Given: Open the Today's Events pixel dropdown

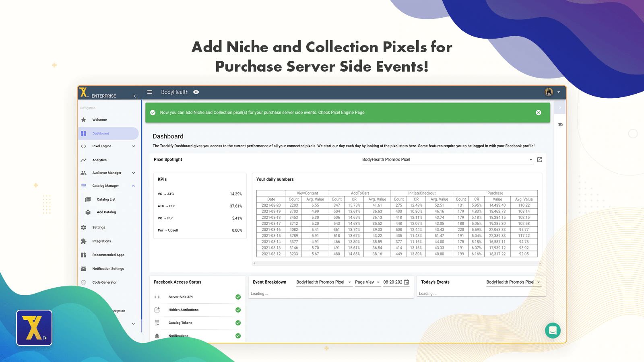Looking at the screenshot, I should pos(514,282).
